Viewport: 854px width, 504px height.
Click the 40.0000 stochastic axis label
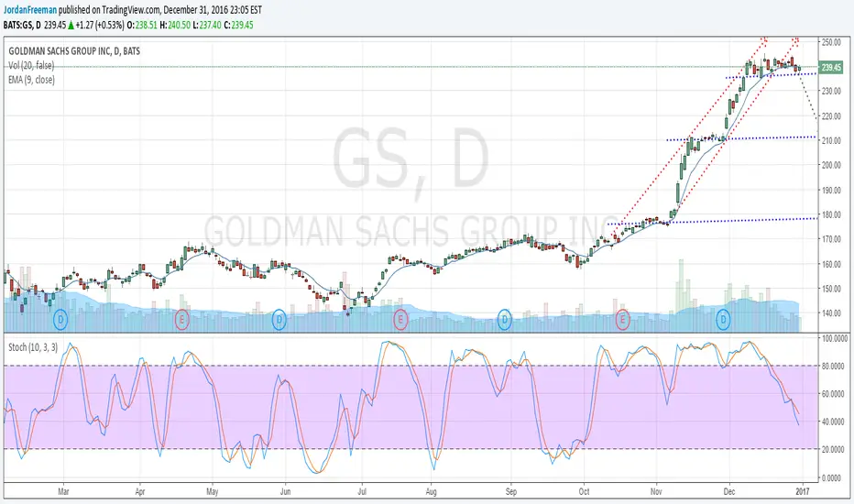(834, 422)
